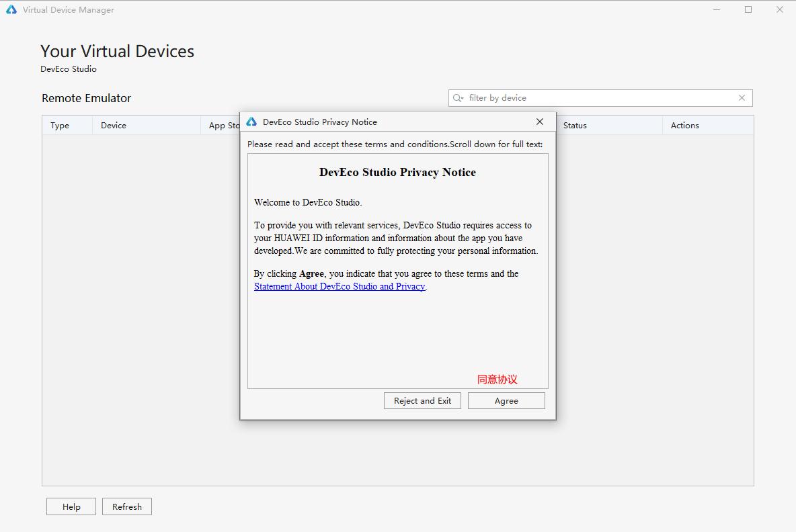Viewport: 796px width, 532px height.
Task: Click the Agree button
Action: 506,400
